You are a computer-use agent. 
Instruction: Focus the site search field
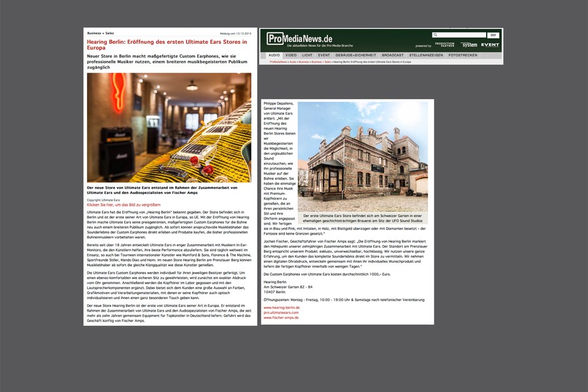(459, 35)
